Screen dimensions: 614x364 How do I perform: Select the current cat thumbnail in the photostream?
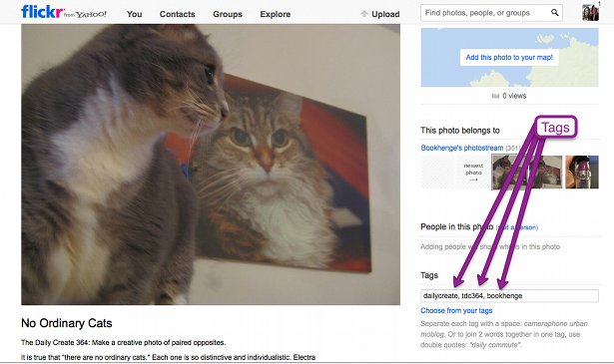(x=527, y=173)
